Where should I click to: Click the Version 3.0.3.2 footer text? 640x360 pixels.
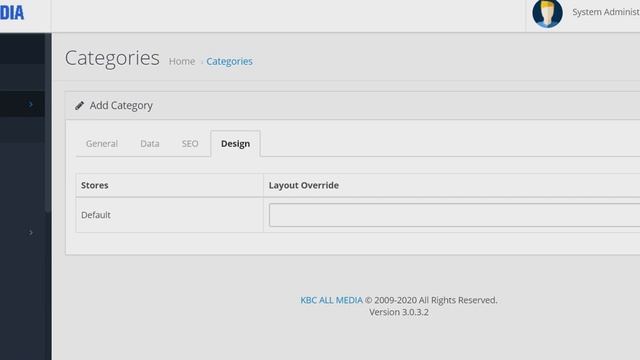399,312
